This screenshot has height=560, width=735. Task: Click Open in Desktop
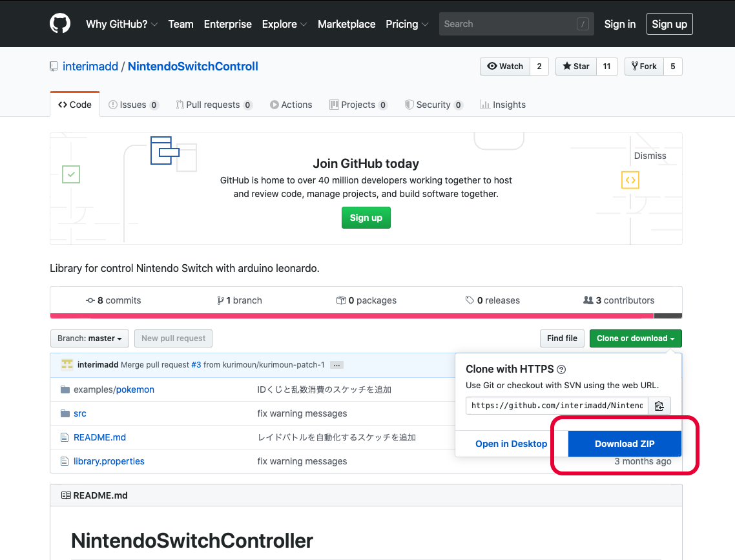click(x=511, y=444)
